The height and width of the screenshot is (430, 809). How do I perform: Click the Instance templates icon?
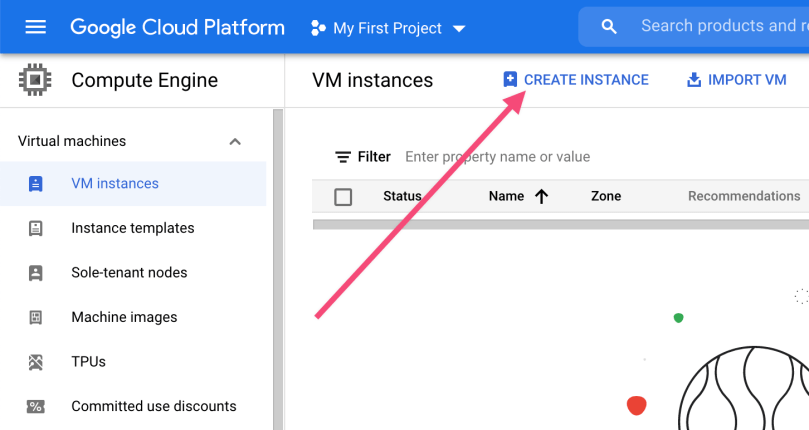pyautogui.click(x=36, y=228)
